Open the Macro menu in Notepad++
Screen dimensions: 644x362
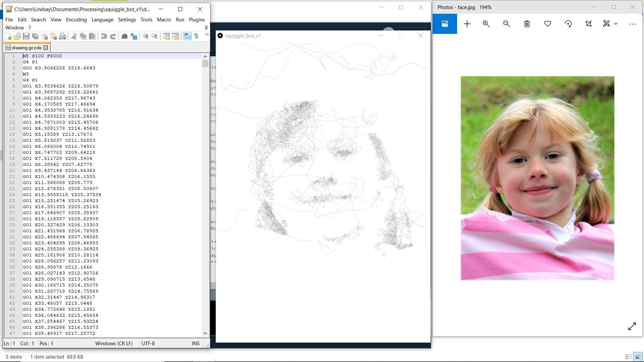pyautogui.click(x=164, y=19)
